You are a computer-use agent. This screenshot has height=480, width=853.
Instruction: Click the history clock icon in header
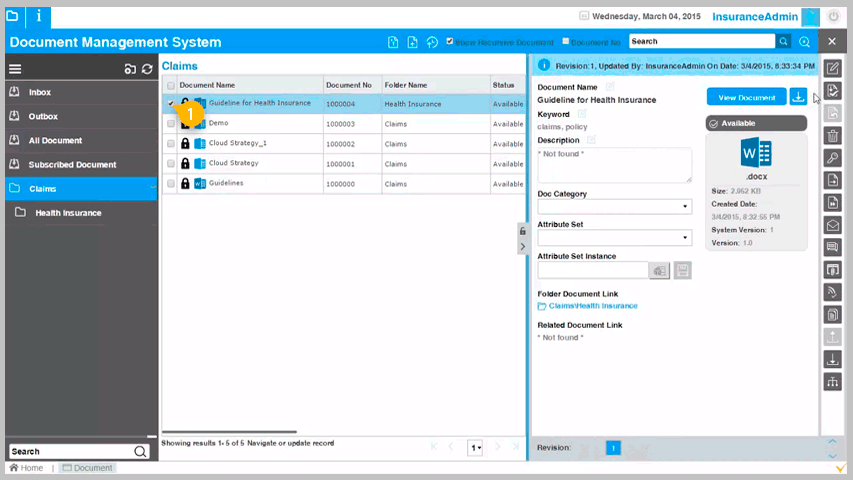(x=432, y=42)
